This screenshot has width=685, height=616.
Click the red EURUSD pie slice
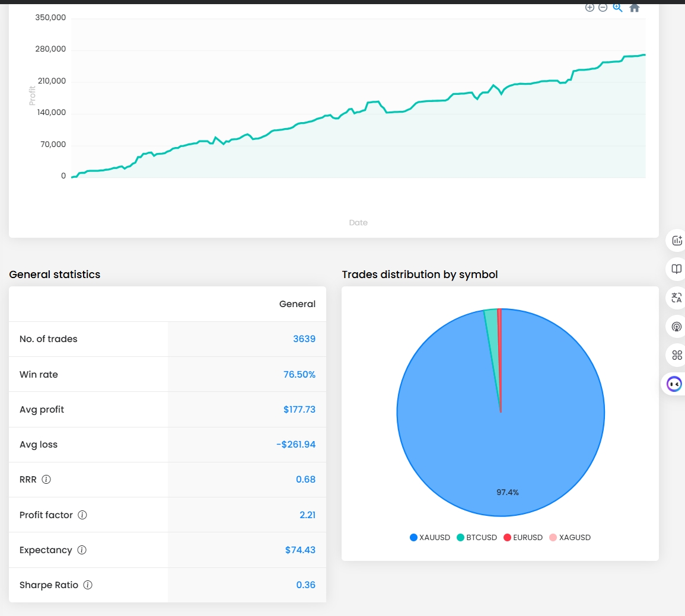pos(500,336)
